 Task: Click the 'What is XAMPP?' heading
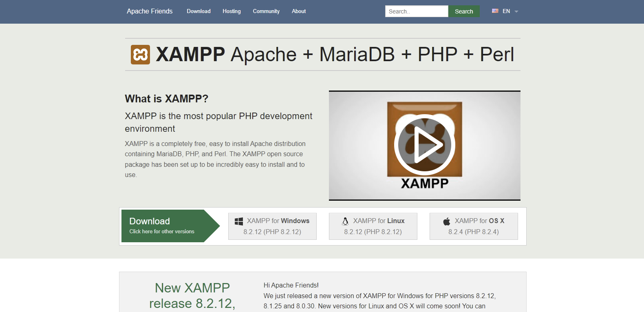(x=167, y=99)
